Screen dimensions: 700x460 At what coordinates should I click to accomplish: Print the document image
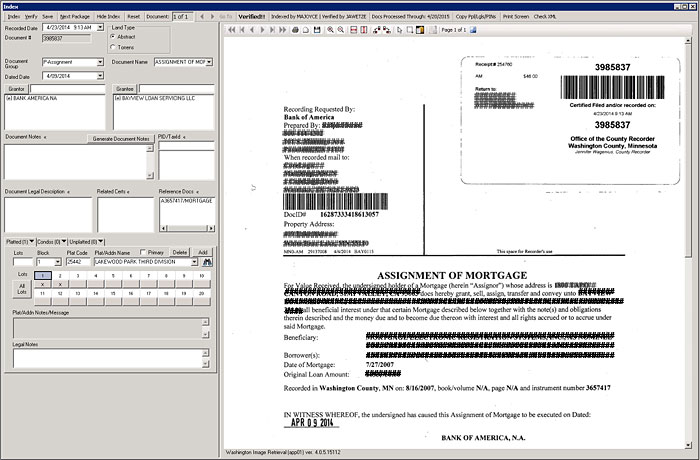point(295,30)
